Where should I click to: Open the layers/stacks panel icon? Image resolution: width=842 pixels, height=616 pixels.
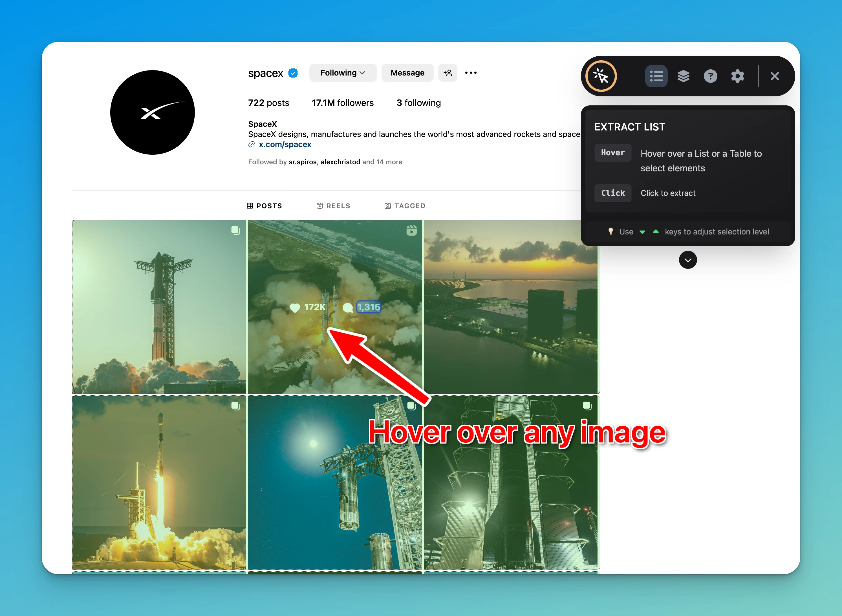coord(683,76)
